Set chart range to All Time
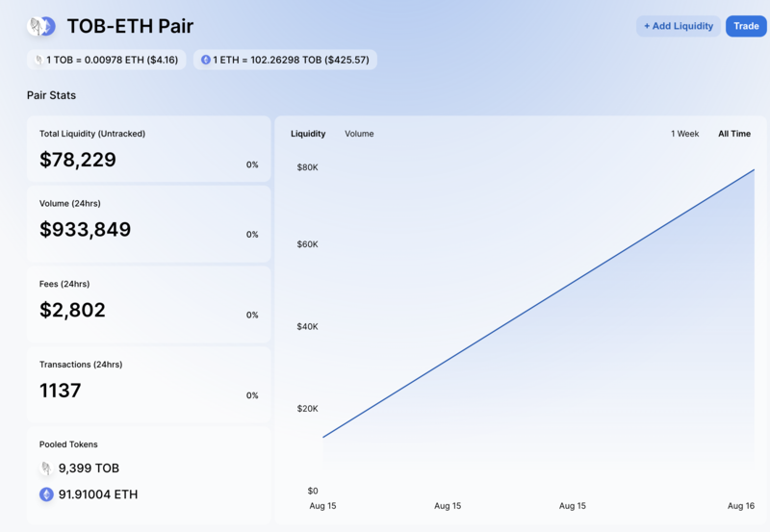Screen dimensions: 770x532 (x=734, y=134)
